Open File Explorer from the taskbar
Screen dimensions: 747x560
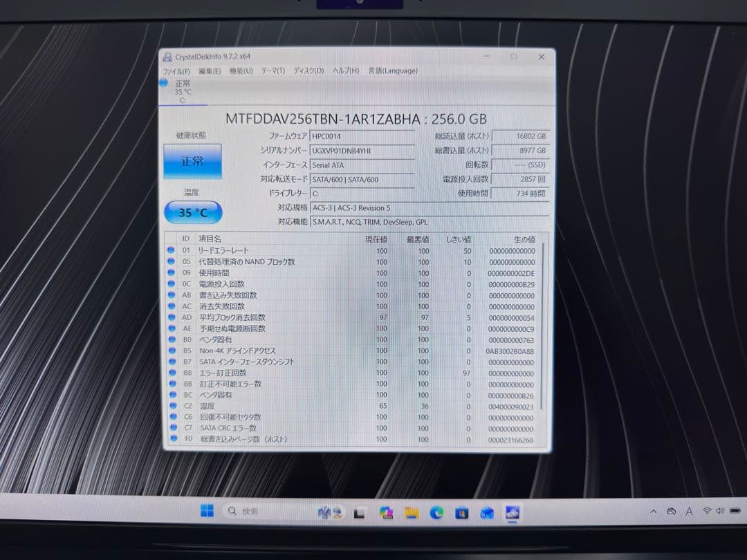click(412, 512)
